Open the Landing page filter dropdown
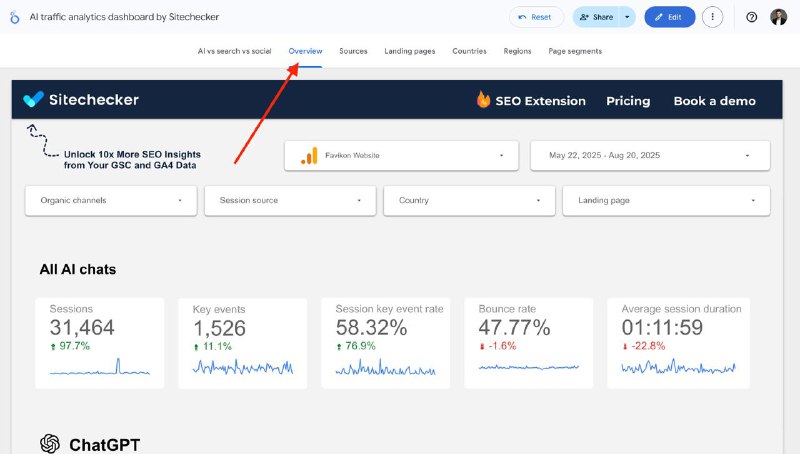The height and width of the screenshot is (454, 800). tap(666, 200)
